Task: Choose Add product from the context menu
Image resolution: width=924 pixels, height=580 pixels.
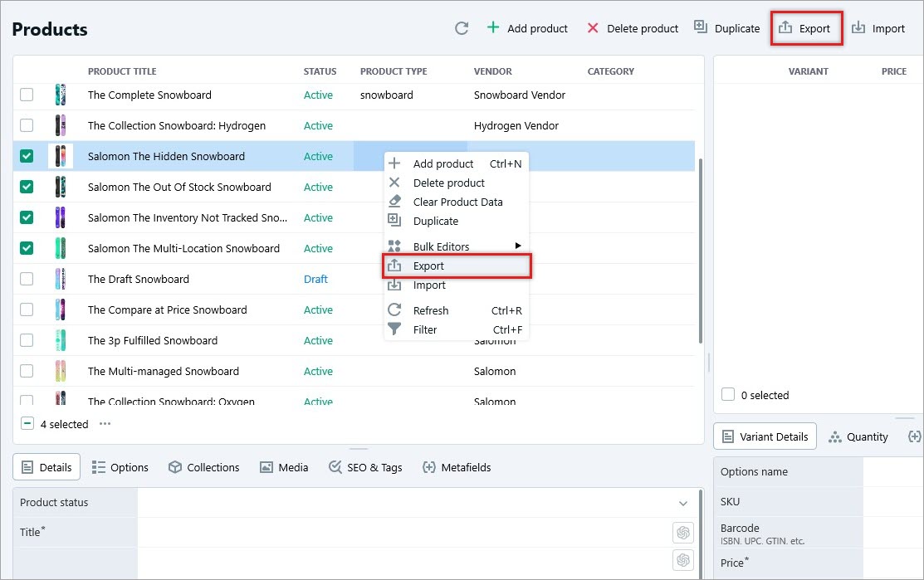Action: tap(456, 163)
